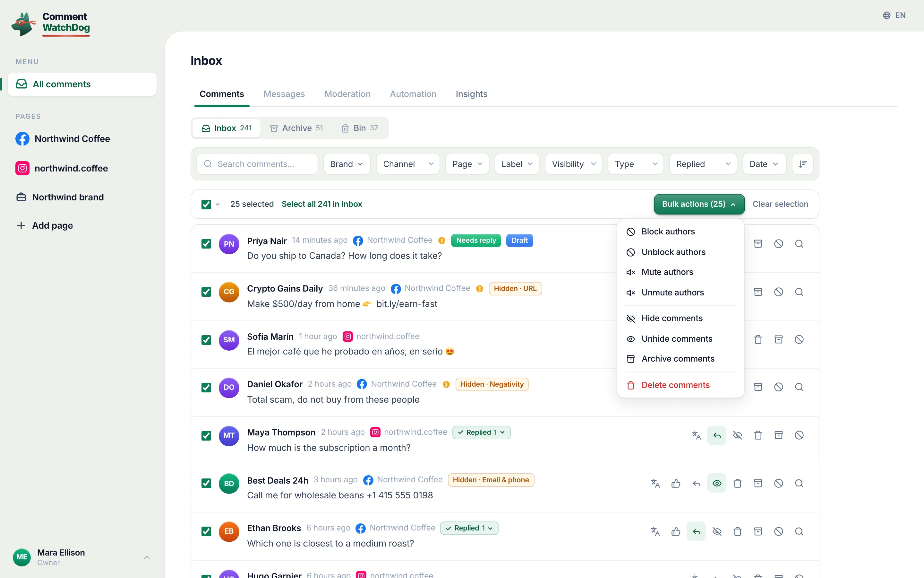924x578 pixels.
Task: Uncheck Daniel Okafor's comment checkbox
Action: [x=206, y=388]
